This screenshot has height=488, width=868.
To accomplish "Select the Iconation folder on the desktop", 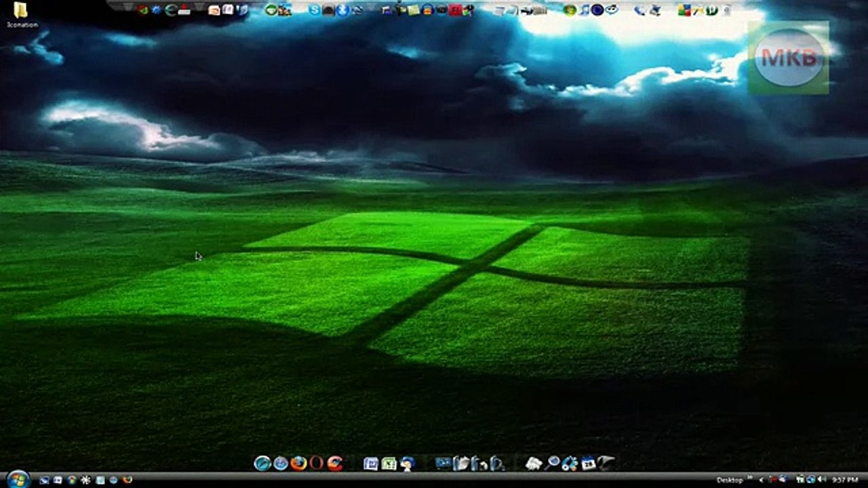I will coord(21,10).
